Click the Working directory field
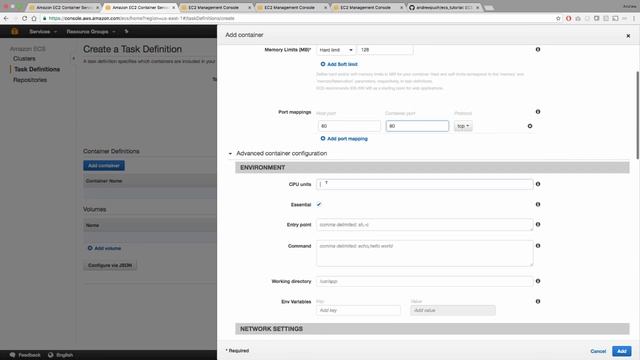The image size is (640, 360). [424, 281]
